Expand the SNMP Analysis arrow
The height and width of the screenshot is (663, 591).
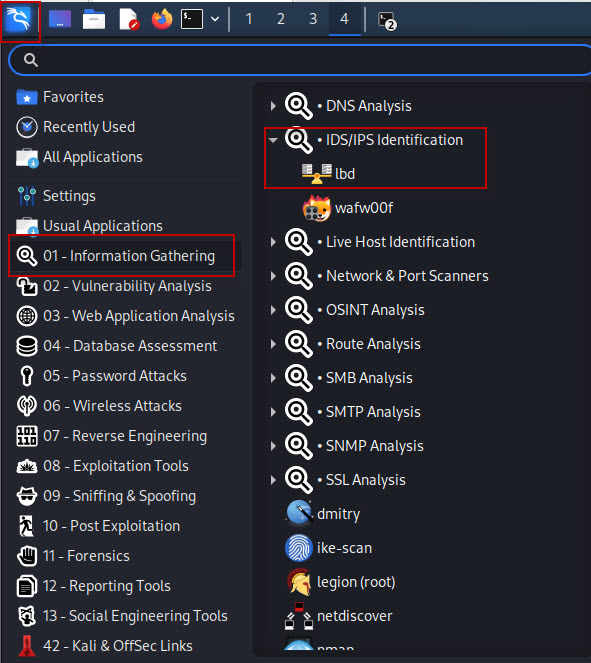[x=273, y=446]
